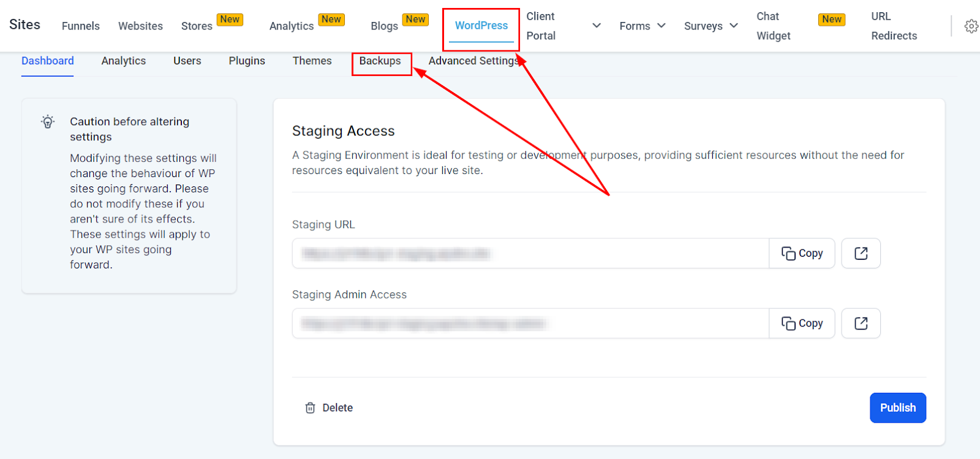Publish the staging site

pyautogui.click(x=898, y=408)
